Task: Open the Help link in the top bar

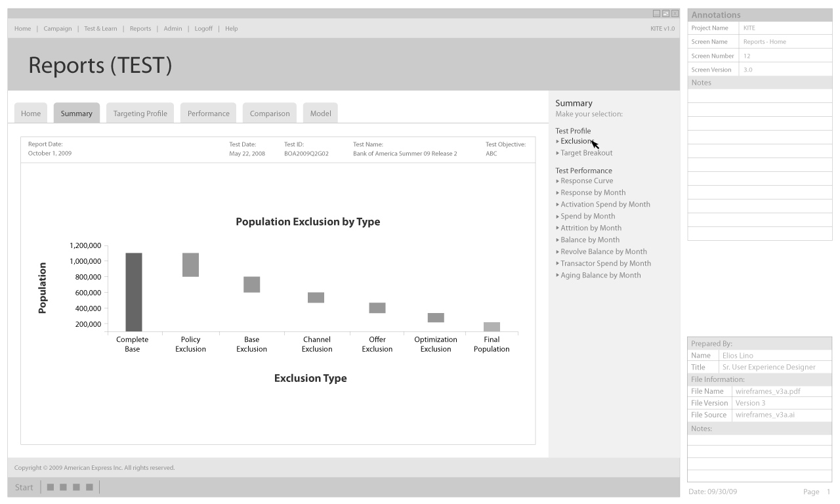Action: [x=231, y=29]
